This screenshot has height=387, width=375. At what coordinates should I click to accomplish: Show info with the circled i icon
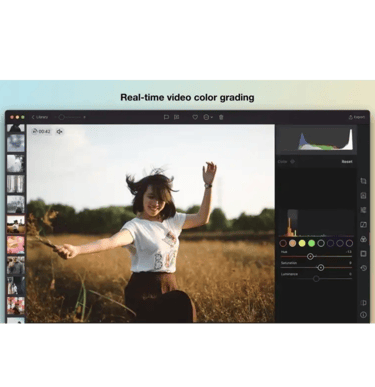click(x=363, y=315)
